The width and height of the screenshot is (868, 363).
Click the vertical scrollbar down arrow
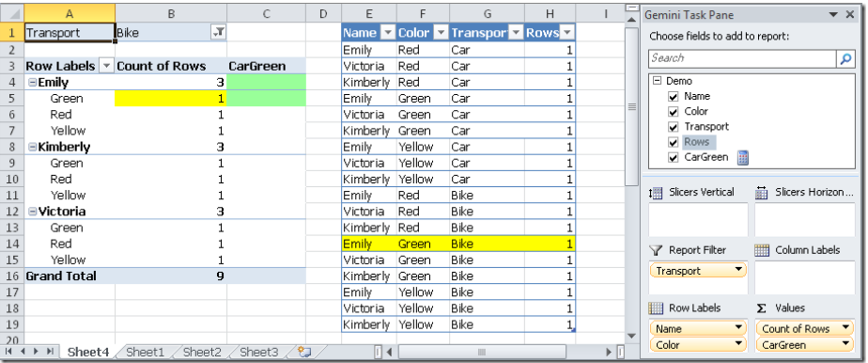pyautogui.click(x=630, y=336)
